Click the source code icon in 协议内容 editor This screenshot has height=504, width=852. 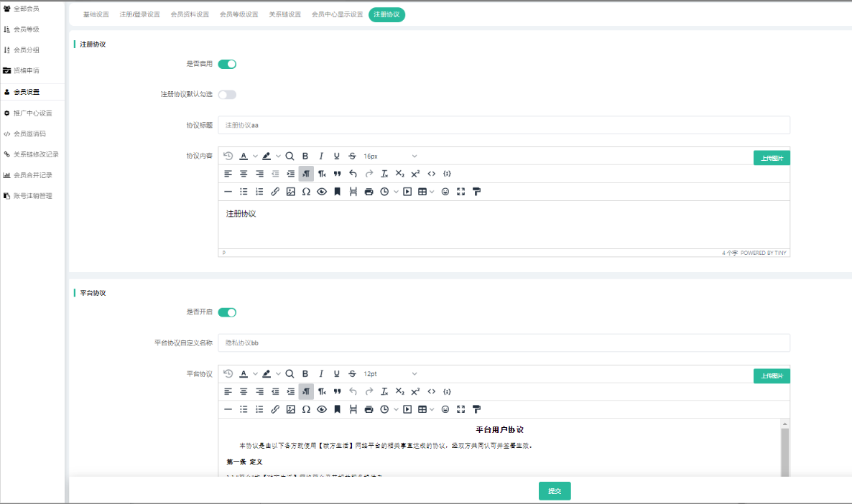coord(432,174)
